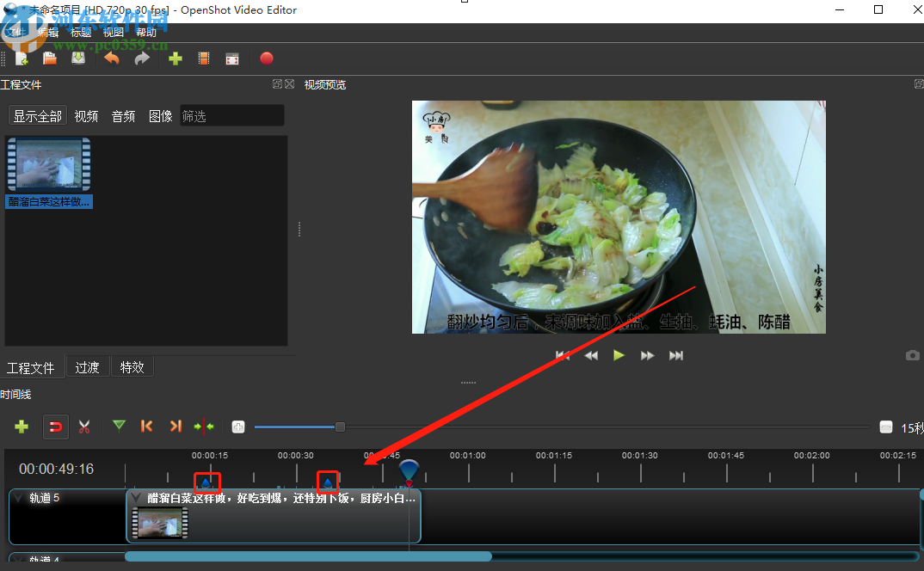The width and height of the screenshot is (924, 571).
Task: Adjust the timeline zoom slider handle
Action: 340,427
